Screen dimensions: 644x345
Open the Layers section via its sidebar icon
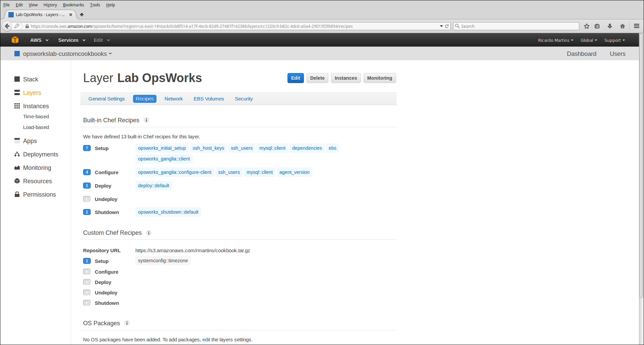(x=17, y=92)
